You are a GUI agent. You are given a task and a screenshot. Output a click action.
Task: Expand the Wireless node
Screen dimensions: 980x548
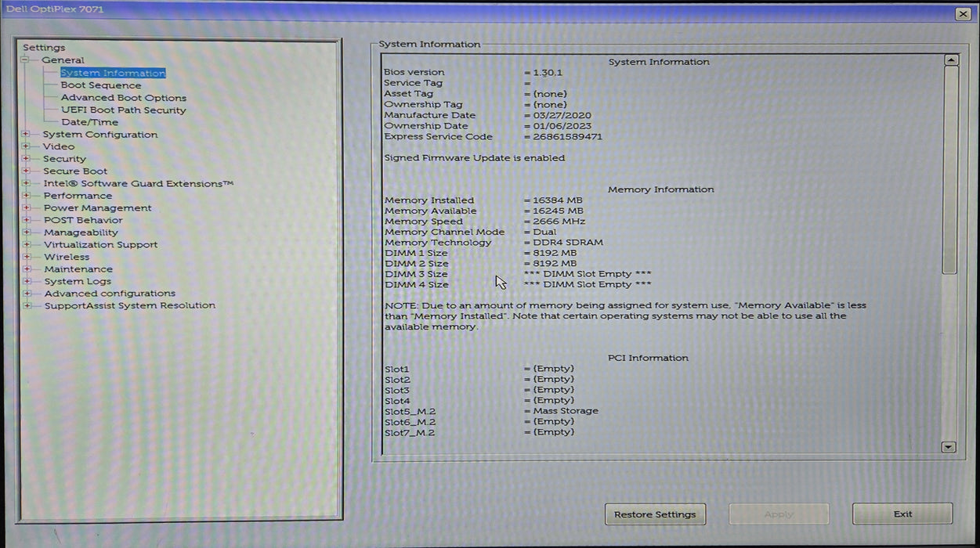click(26, 257)
